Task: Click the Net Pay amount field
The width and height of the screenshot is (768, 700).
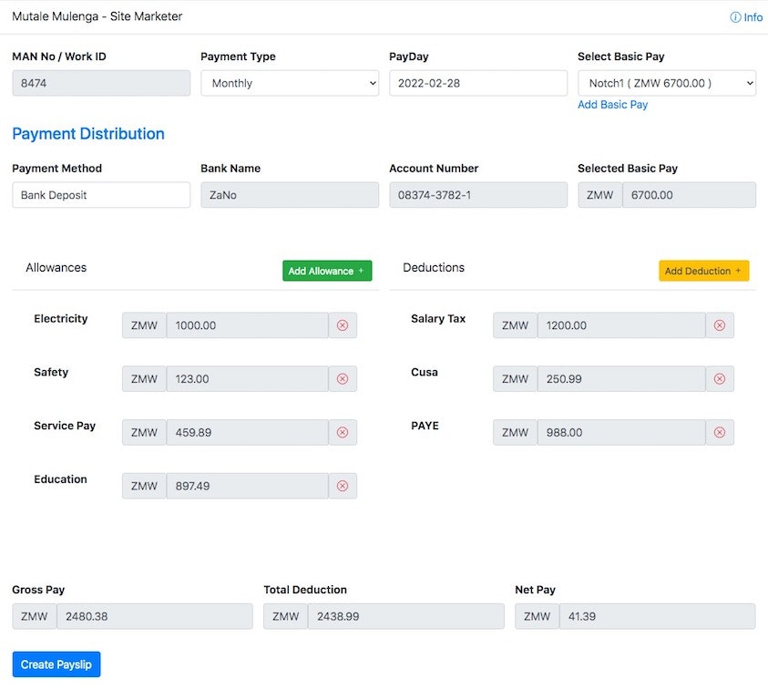Action: [x=657, y=616]
